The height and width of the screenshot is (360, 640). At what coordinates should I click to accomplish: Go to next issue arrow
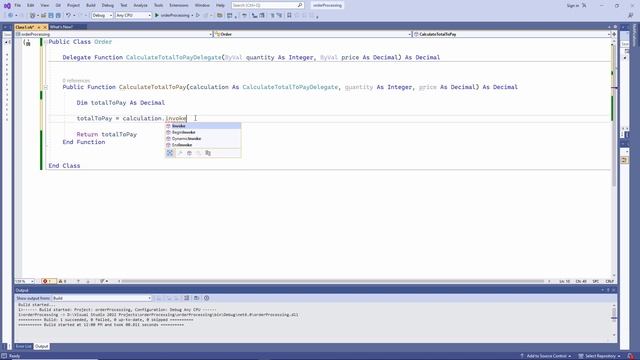[x=87, y=281]
